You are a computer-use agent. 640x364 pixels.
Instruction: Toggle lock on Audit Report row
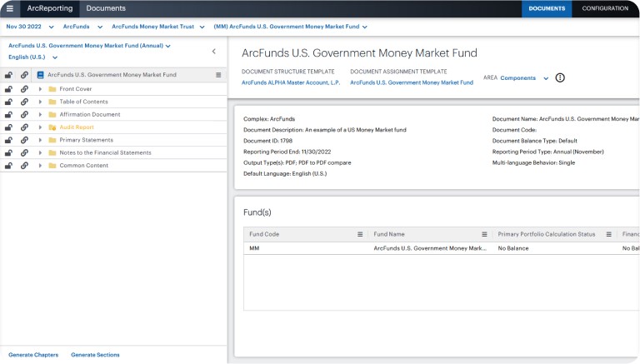click(8, 127)
